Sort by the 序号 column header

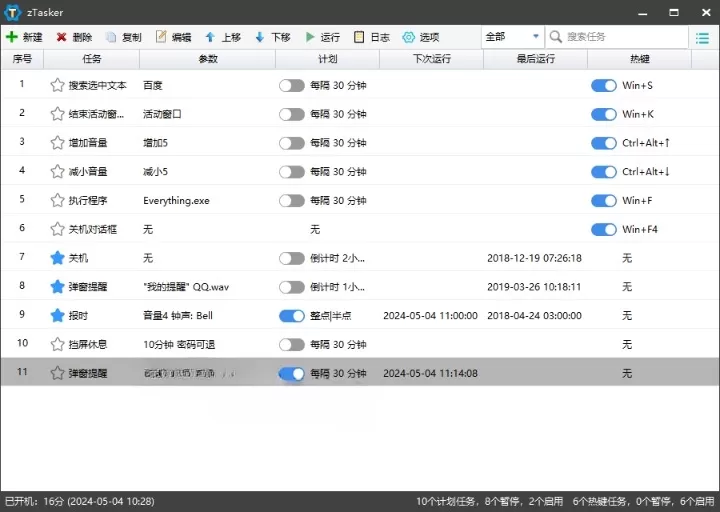coord(22,59)
